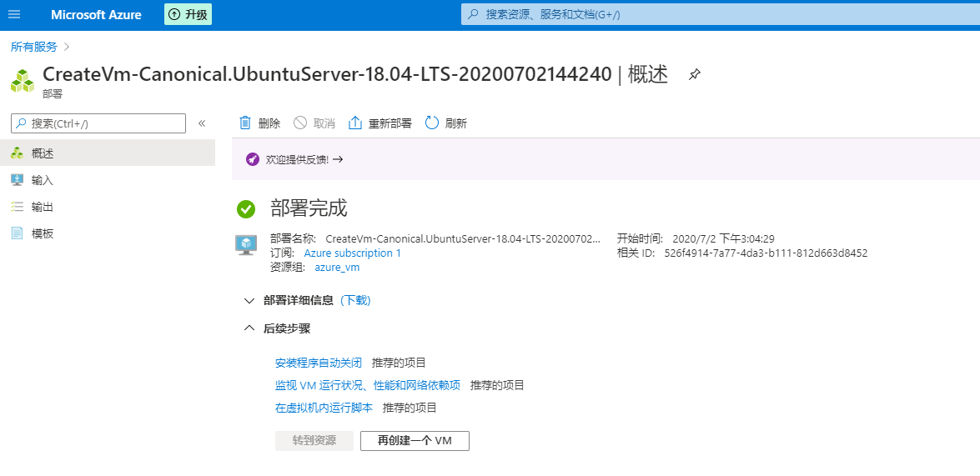Screen dimensions: 980x476
Task: Click the 概述 cubes icon in sidebar
Action: pyautogui.click(x=17, y=153)
